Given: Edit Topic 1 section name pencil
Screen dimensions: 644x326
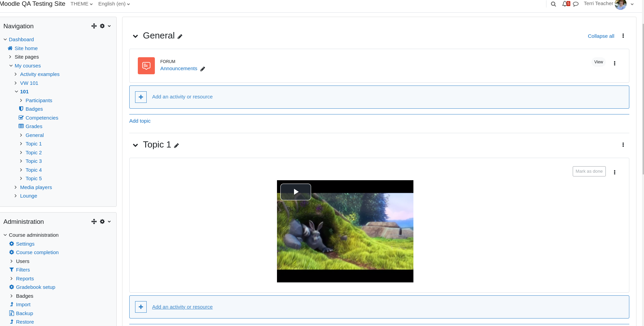Looking at the screenshot, I should point(176,146).
